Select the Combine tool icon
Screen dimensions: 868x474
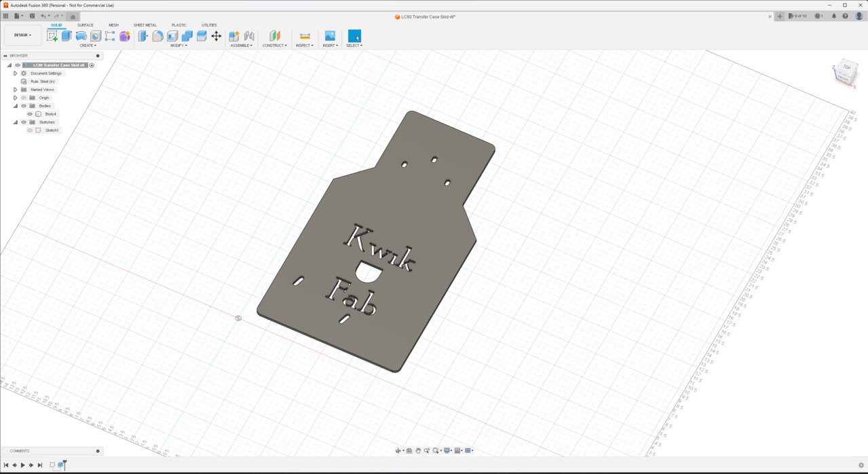(x=187, y=36)
